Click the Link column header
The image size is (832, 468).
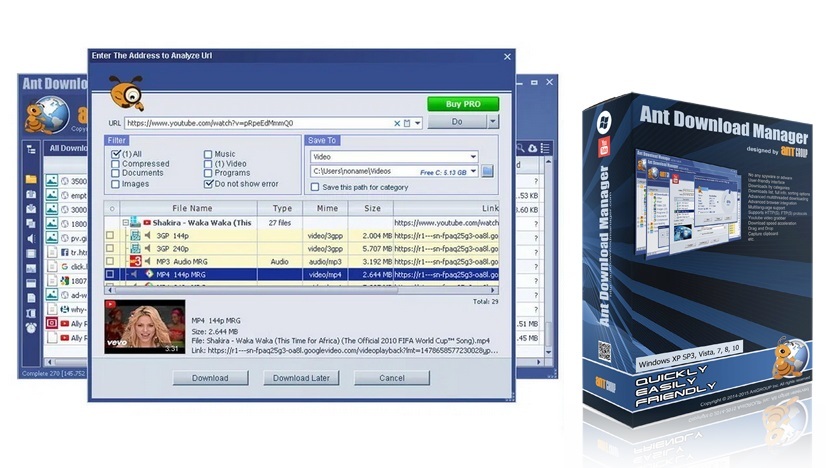tap(447, 209)
